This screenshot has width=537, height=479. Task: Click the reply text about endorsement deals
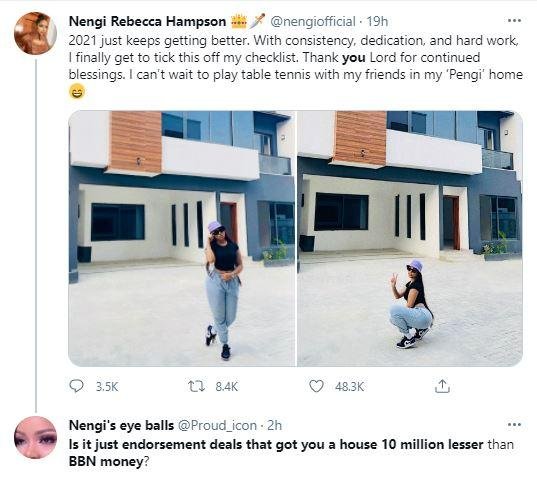(291, 453)
